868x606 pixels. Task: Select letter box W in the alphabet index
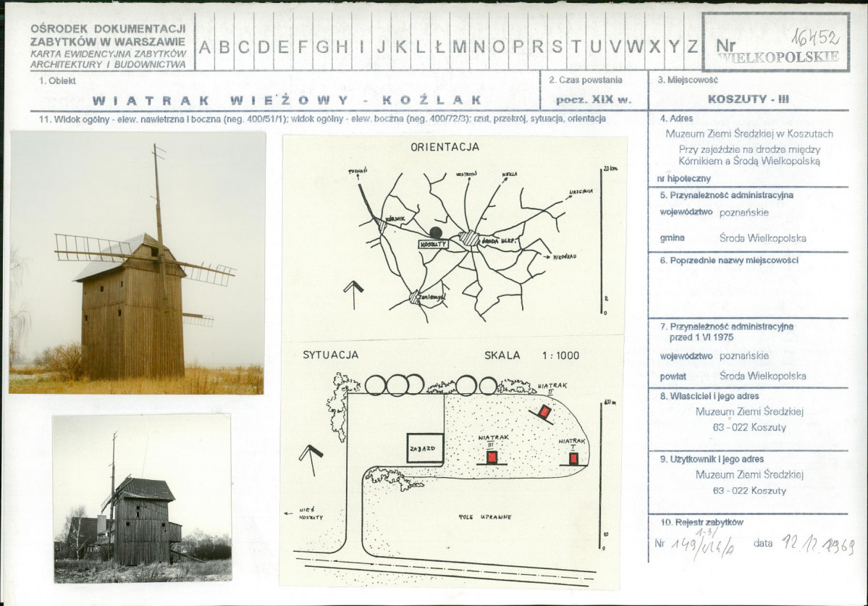635,46
